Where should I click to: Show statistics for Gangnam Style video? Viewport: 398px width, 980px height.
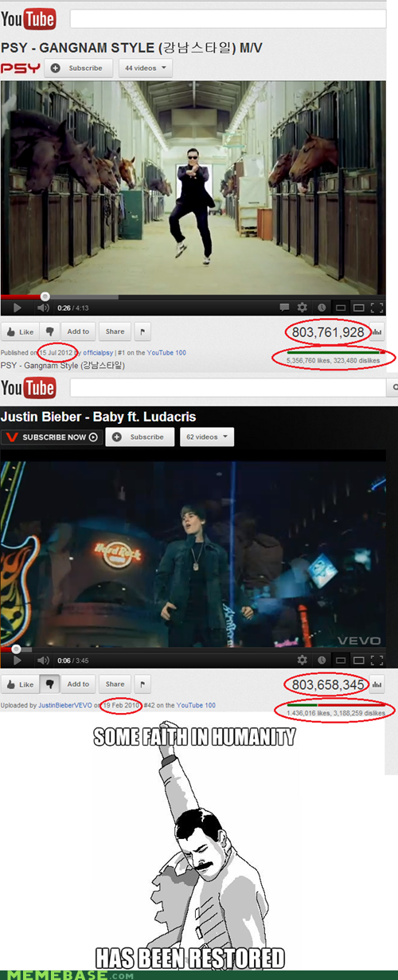point(378,332)
